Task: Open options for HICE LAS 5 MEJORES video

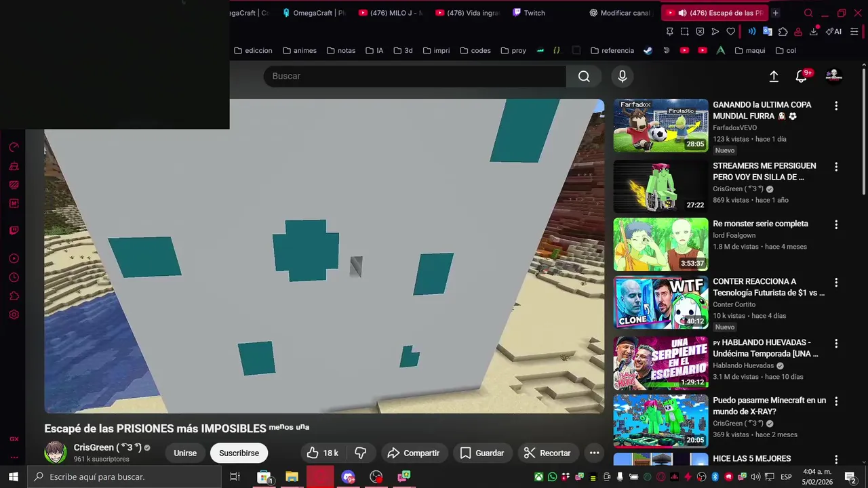Action: click(x=836, y=459)
